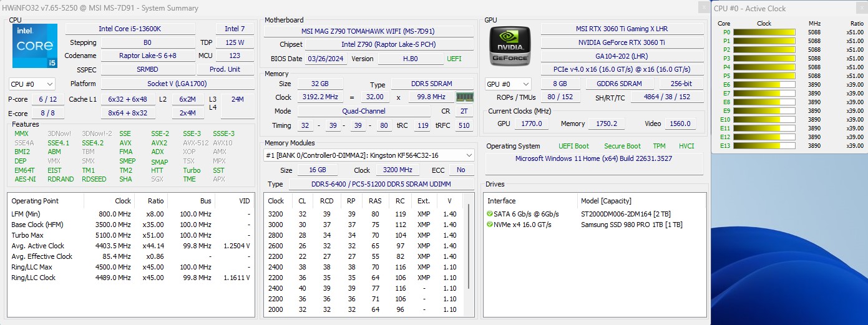Select the Intel Core i5-13600K name field
This screenshot has height=325, width=868.
click(130, 29)
